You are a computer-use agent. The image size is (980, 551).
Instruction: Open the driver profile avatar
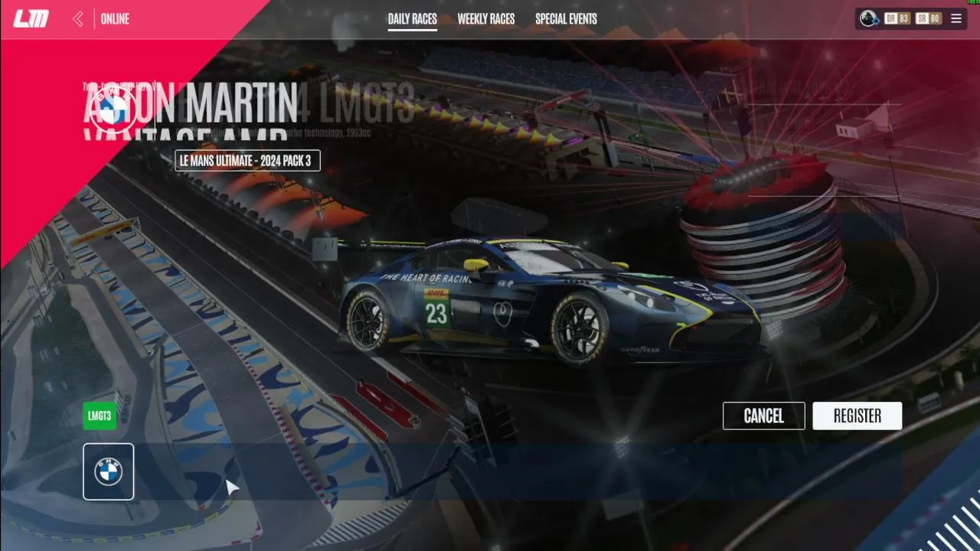point(868,18)
